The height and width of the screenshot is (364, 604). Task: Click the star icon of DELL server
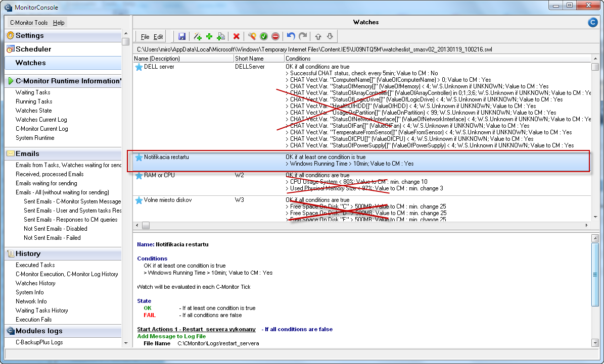[x=138, y=67]
